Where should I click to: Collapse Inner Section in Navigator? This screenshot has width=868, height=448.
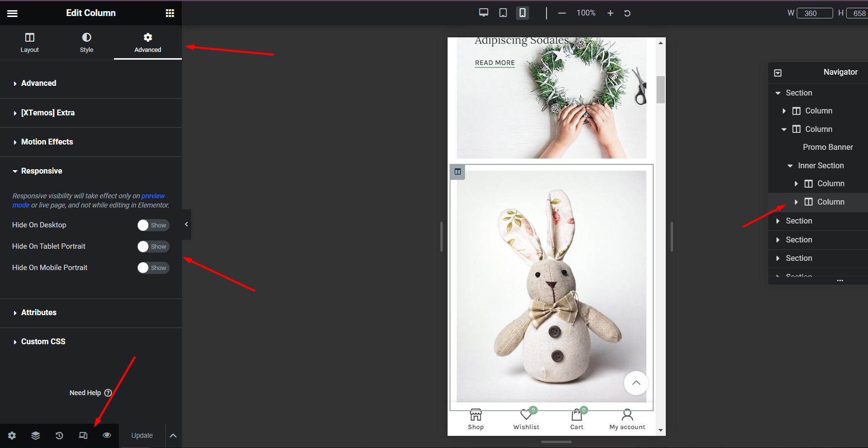[790, 166]
